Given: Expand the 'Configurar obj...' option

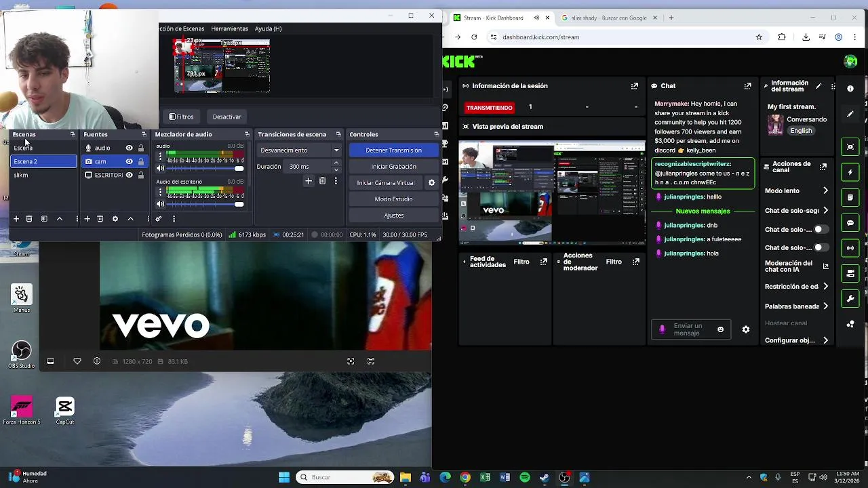Looking at the screenshot, I should (x=825, y=340).
